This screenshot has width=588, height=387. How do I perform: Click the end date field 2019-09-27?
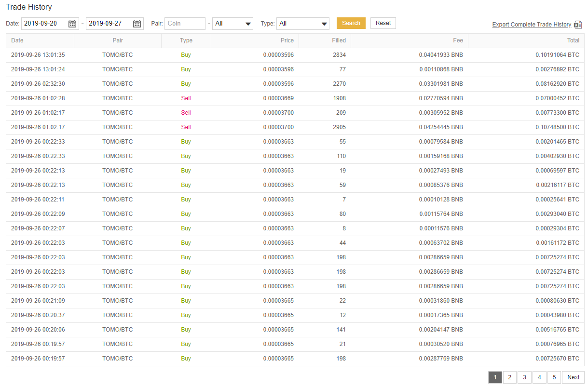click(115, 23)
